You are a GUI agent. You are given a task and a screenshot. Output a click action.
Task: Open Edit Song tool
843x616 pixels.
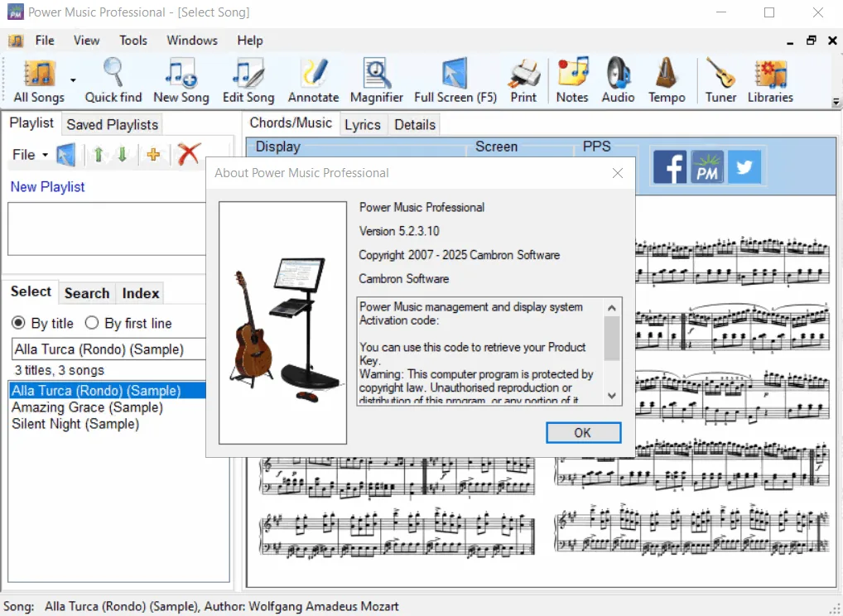[x=248, y=80]
